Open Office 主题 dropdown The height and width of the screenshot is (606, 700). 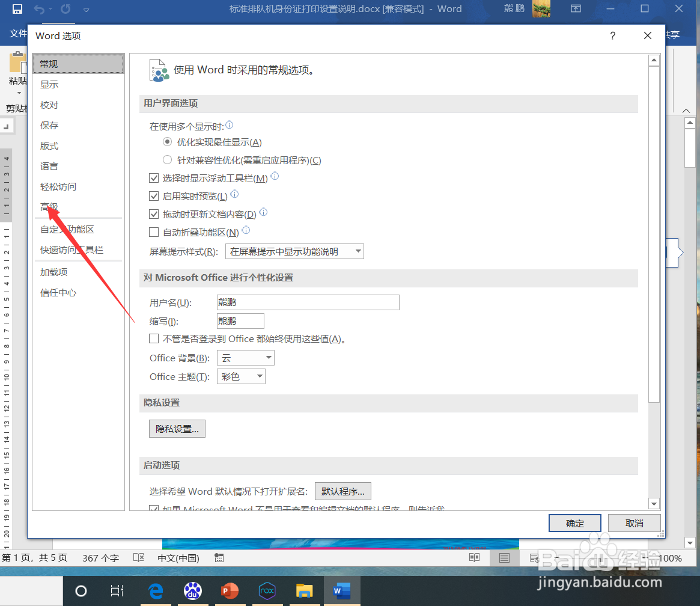pos(241,376)
